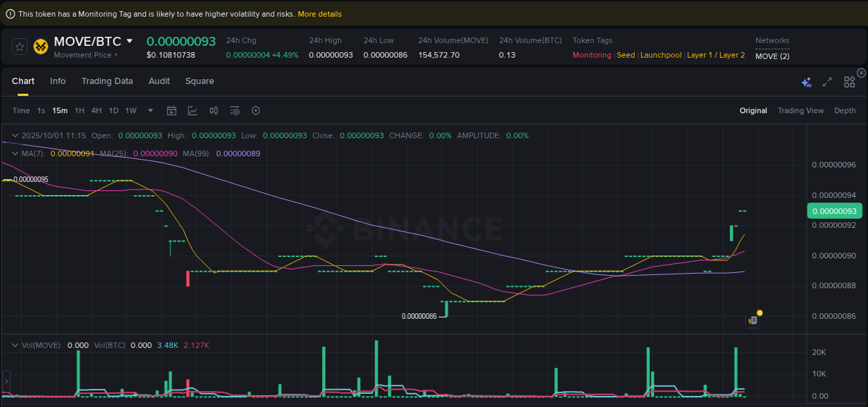Open chart settings via hexagon icon
This screenshot has height=407, width=868.
pos(255,110)
